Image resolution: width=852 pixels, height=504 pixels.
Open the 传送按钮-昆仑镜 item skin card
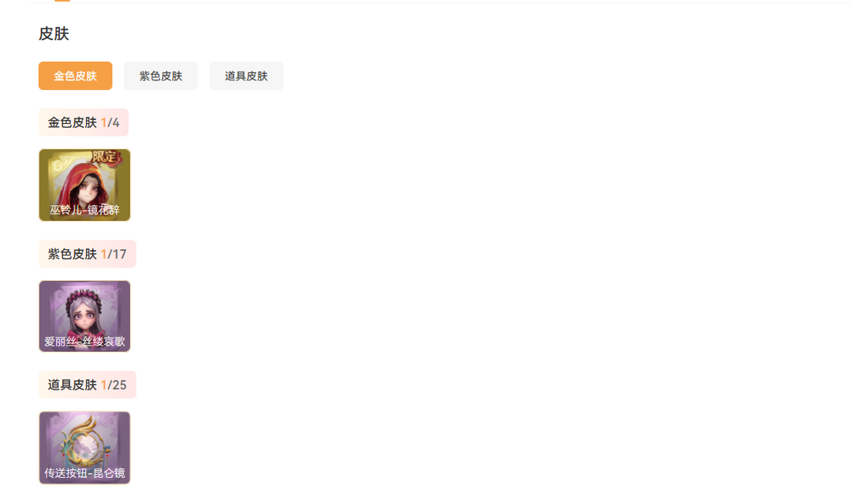point(84,447)
